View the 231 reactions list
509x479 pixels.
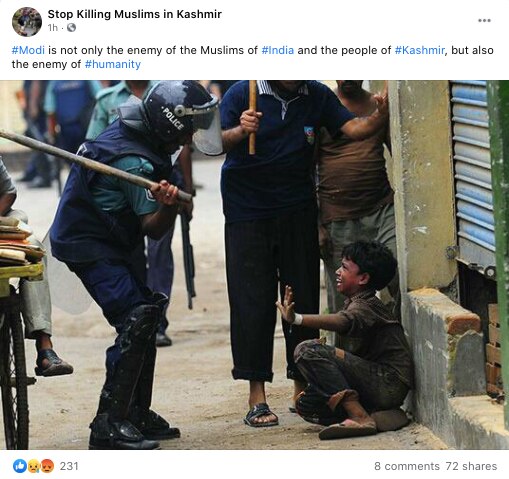[x=69, y=466]
